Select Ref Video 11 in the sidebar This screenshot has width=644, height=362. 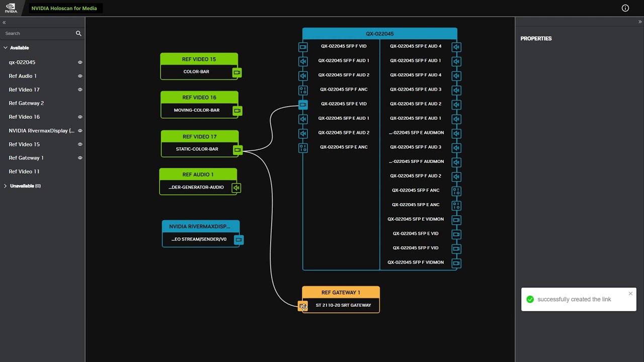[x=24, y=171]
